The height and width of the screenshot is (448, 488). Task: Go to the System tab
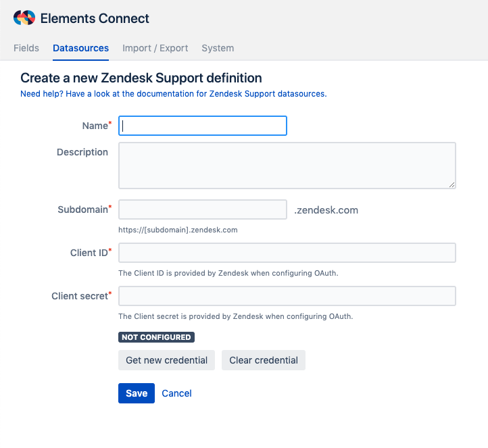click(x=218, y=48)
